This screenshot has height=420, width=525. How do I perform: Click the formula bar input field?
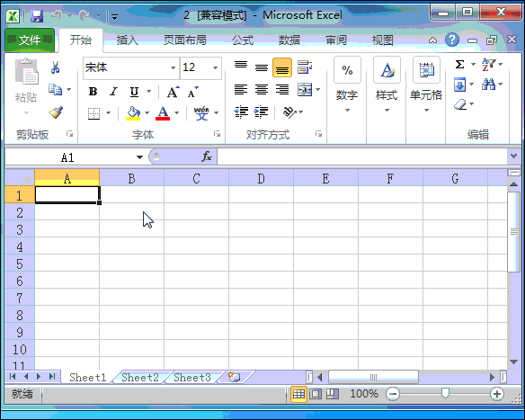362,156
